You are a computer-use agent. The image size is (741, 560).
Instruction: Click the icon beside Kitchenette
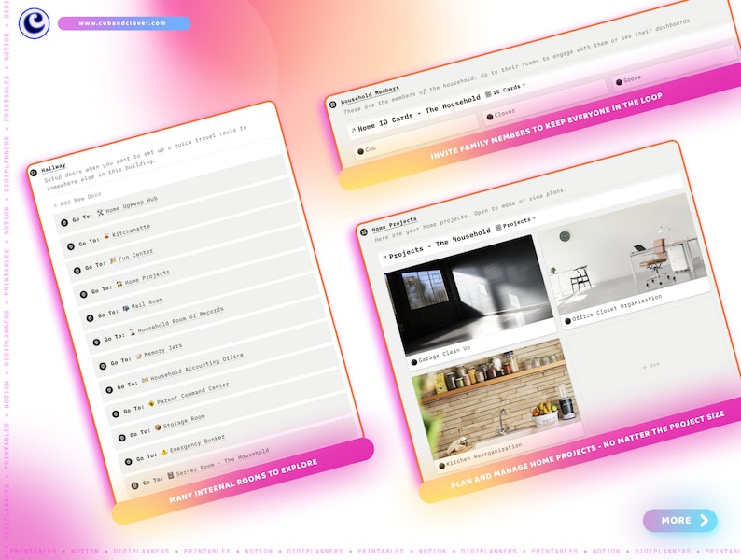pos(106,235)
